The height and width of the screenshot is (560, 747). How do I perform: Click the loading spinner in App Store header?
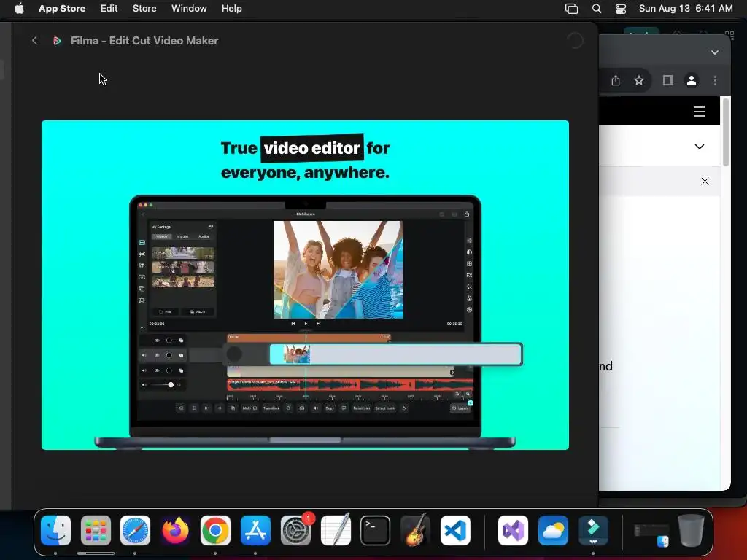click(x=575, y=41)
